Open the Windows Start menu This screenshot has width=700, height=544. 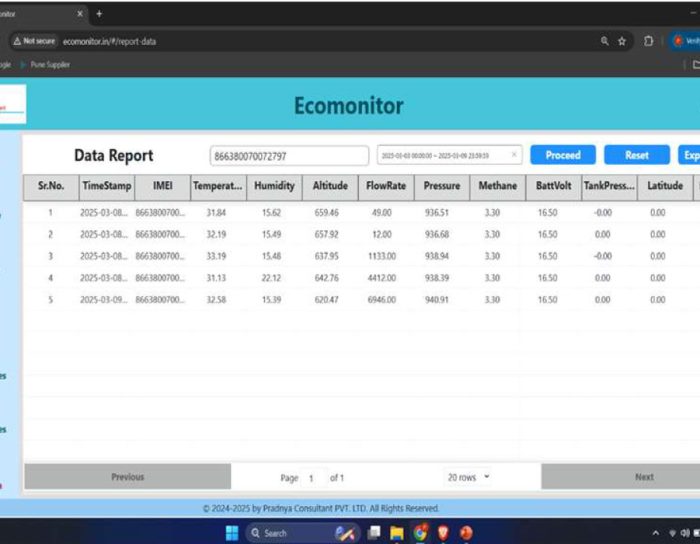(x=233, y=533)
